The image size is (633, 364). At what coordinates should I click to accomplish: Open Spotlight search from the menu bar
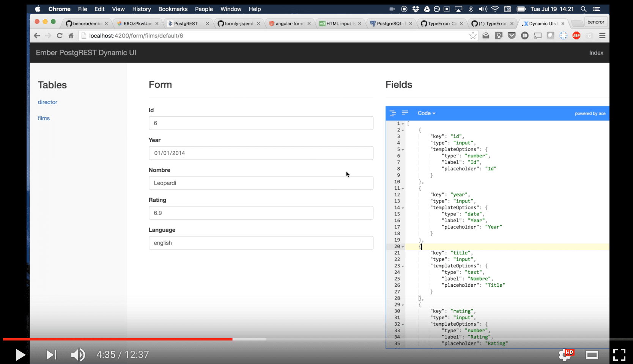coord(583,9)
